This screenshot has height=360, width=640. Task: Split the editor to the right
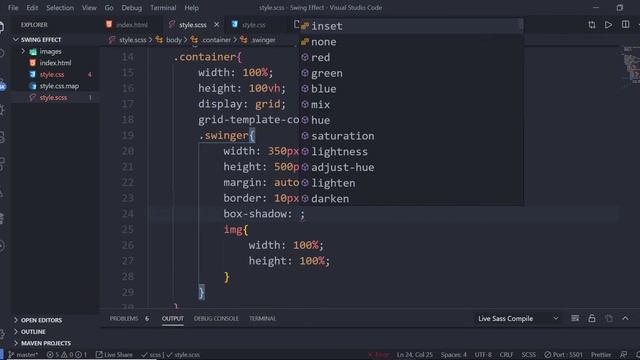(625, 25)
